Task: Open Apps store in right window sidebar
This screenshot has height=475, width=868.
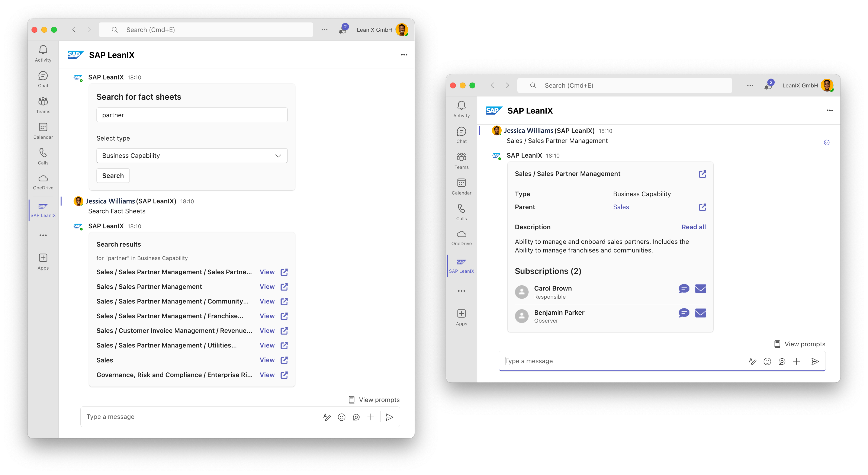Action: 461,317
